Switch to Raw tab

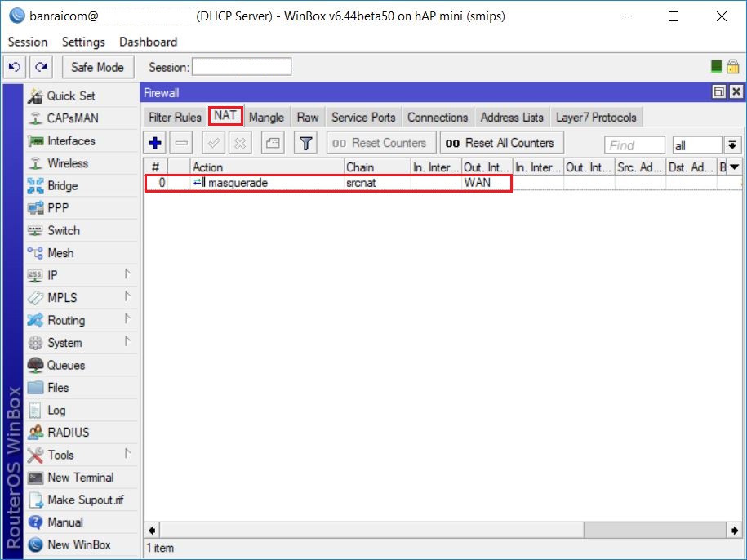click(x=308, y=118)
